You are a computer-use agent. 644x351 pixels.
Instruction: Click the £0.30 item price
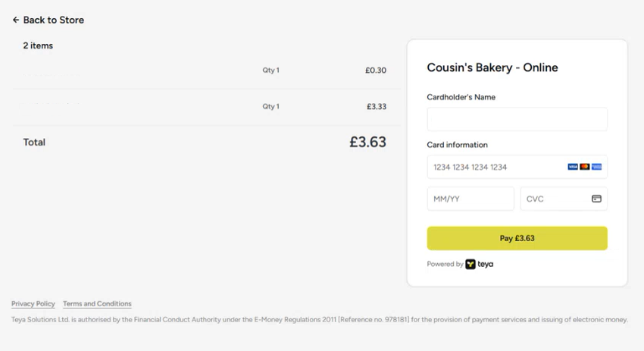click(376, 71)
